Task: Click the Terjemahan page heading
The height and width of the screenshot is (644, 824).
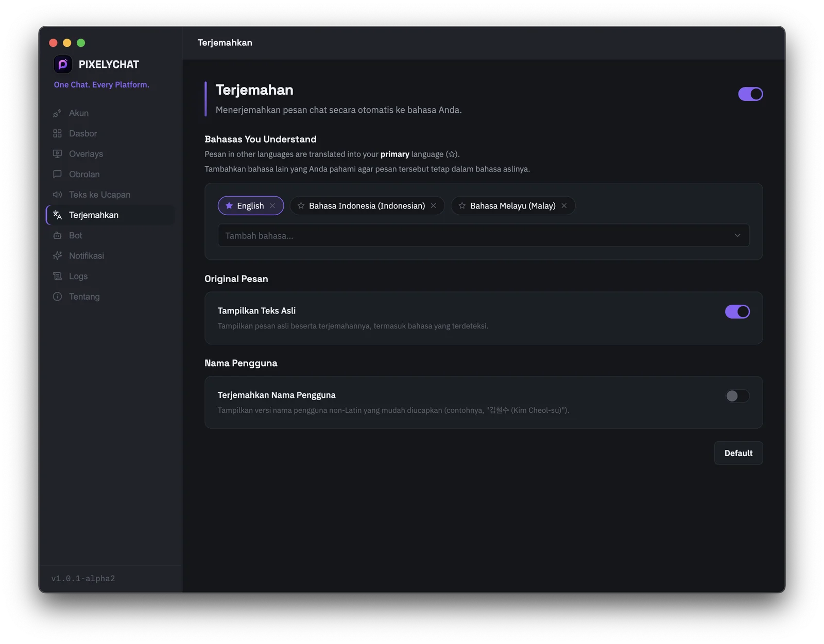Action: pos(254,90)
